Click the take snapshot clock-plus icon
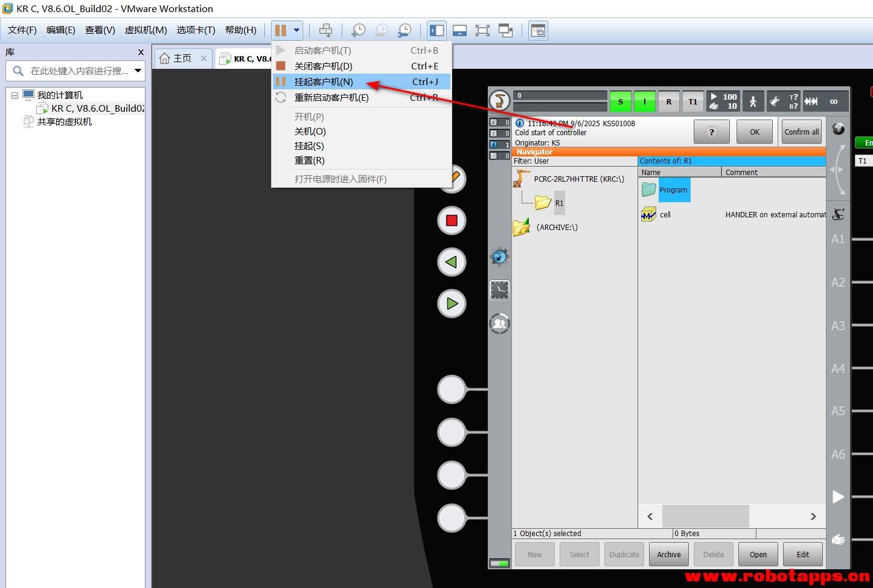The height and width of the screenshot is (588, 873). click(358, 30)
